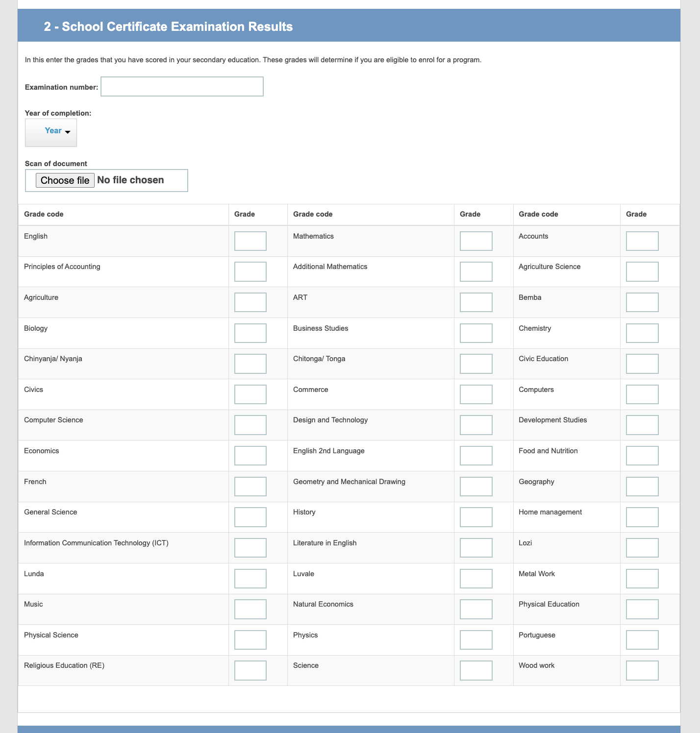Click the Literature in English grade input
The height and width of the screenshot is (733, 700).
(475, 548)
